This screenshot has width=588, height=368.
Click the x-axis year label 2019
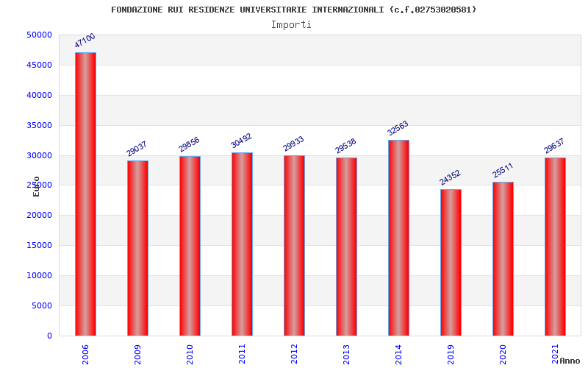pyautogui.click(x=451, y=355)
